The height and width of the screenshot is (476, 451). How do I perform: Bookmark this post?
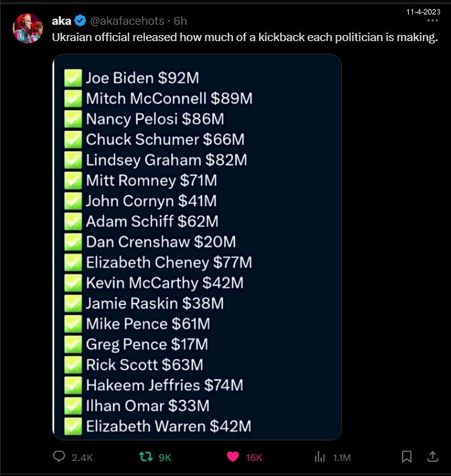(x=407, y=457)
